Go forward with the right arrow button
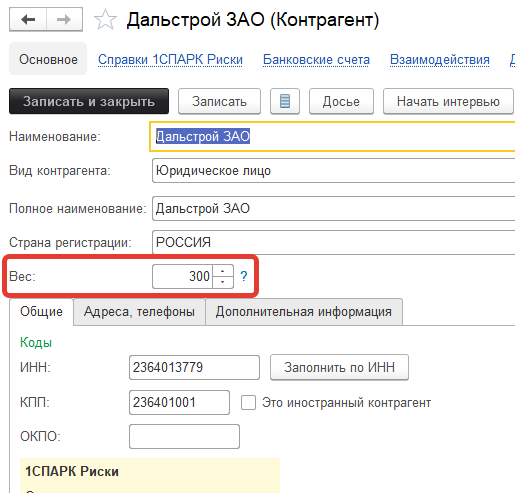Image resolution: width=515 pixels, height=493 pixels. click(x=64, y=20)
